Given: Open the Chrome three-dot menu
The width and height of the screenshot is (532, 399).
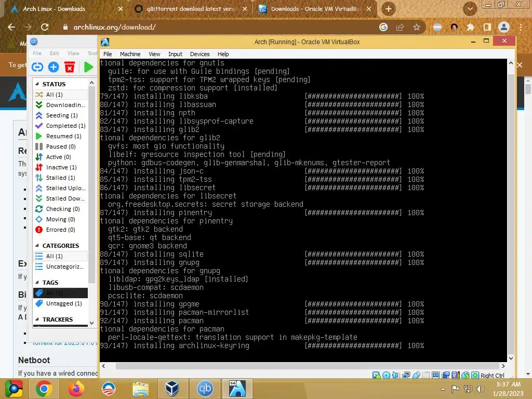Looking at the screenshot, I should (x=521, y=27).
